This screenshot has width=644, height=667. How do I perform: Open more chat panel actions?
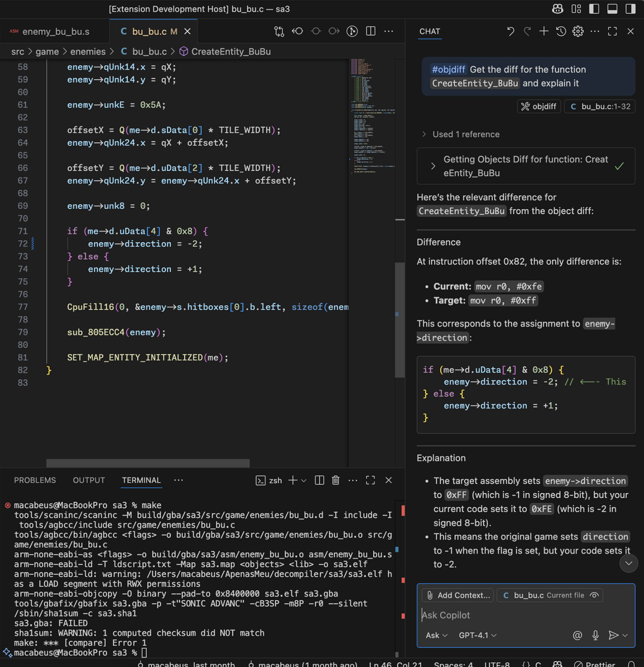click(x=595, y=31)
